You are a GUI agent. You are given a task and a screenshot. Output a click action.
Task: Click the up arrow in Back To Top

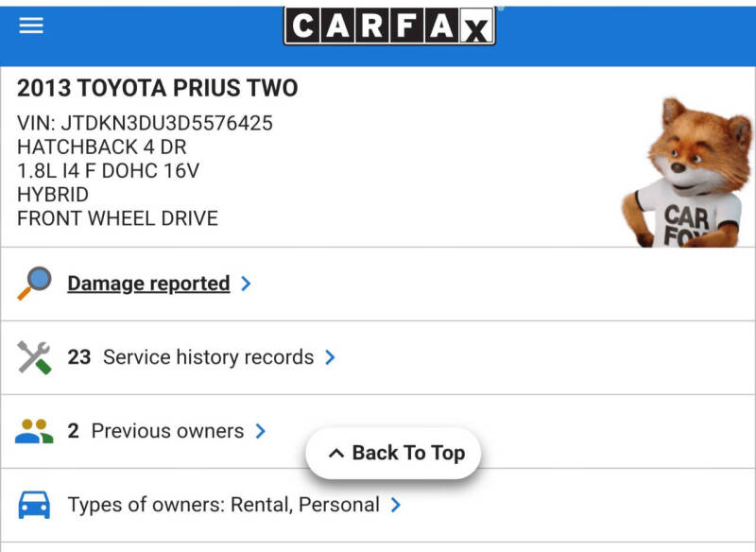pos(335,454)
